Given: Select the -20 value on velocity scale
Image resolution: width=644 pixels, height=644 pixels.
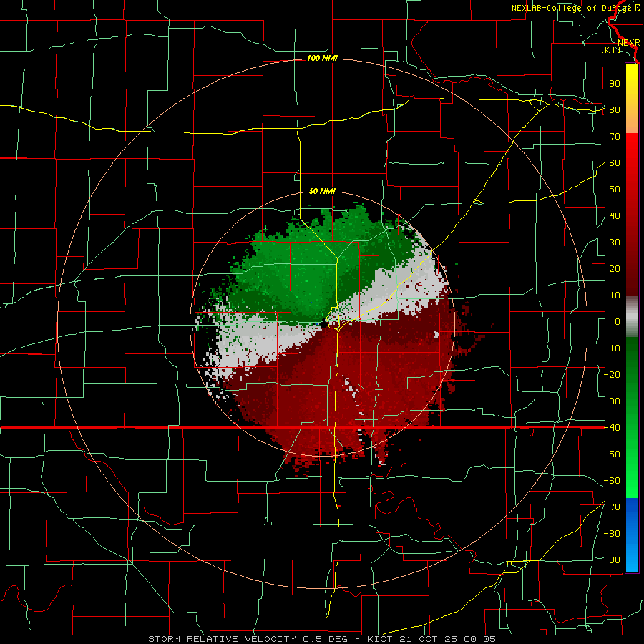Looking at the screenshot, I should (612, 375).
